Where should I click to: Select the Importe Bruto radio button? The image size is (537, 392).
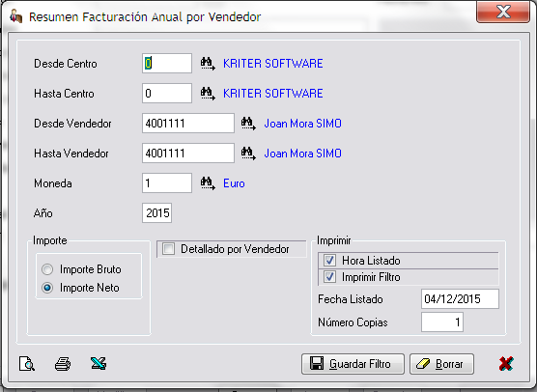click(47, 269)
